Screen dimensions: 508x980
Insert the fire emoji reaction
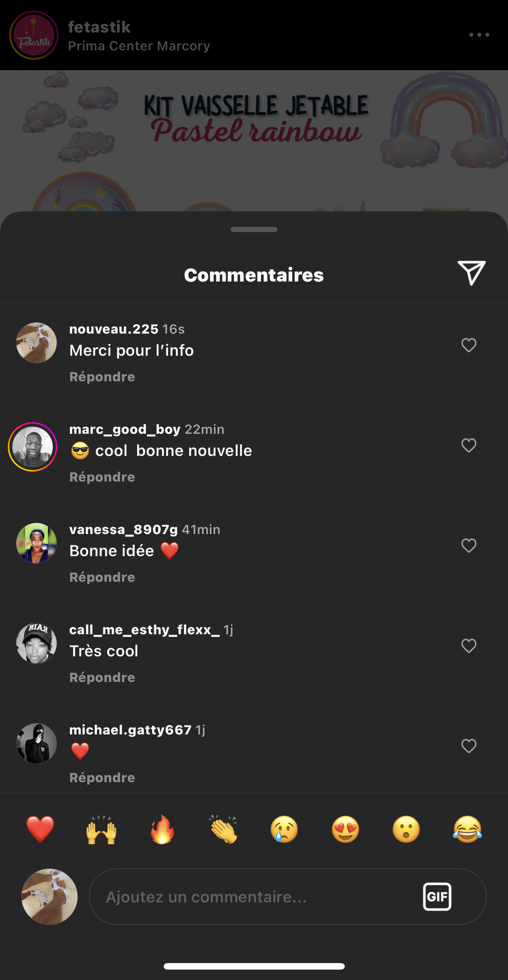(x=162, y=829)
